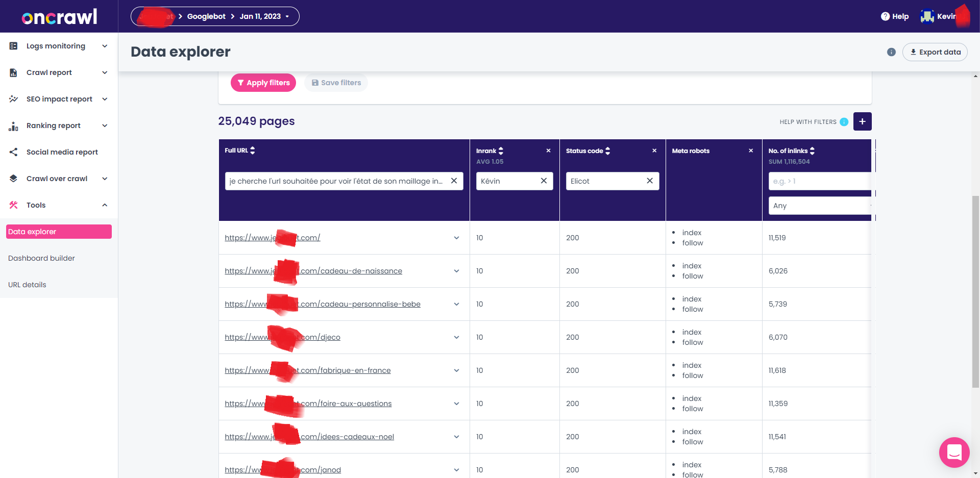980x478 pixels.
Task: Remove the Inrank column with its X
Action: point(548,150)
